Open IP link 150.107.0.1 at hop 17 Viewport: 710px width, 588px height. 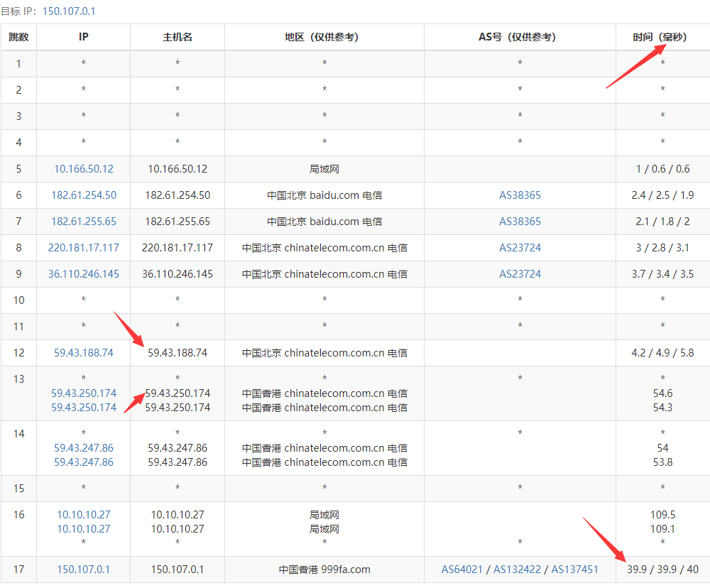84,570
